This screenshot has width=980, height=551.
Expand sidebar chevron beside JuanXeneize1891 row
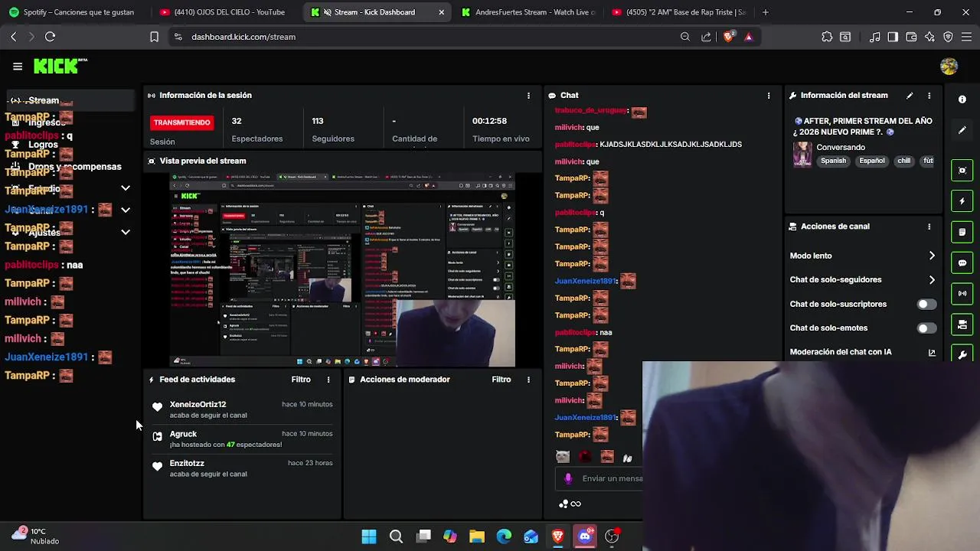pyautogui.click(x=126, y=210)
